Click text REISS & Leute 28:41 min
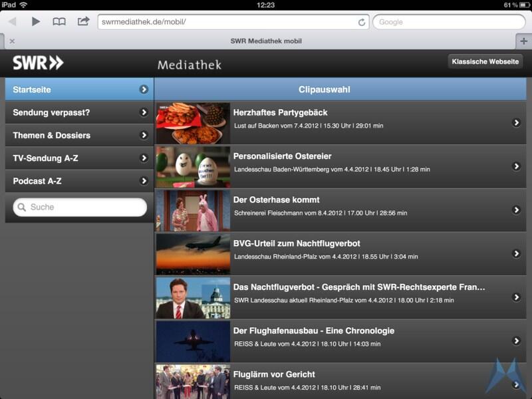Image resolution: width=532 pixels, height=399 pixels. [307, 388]
